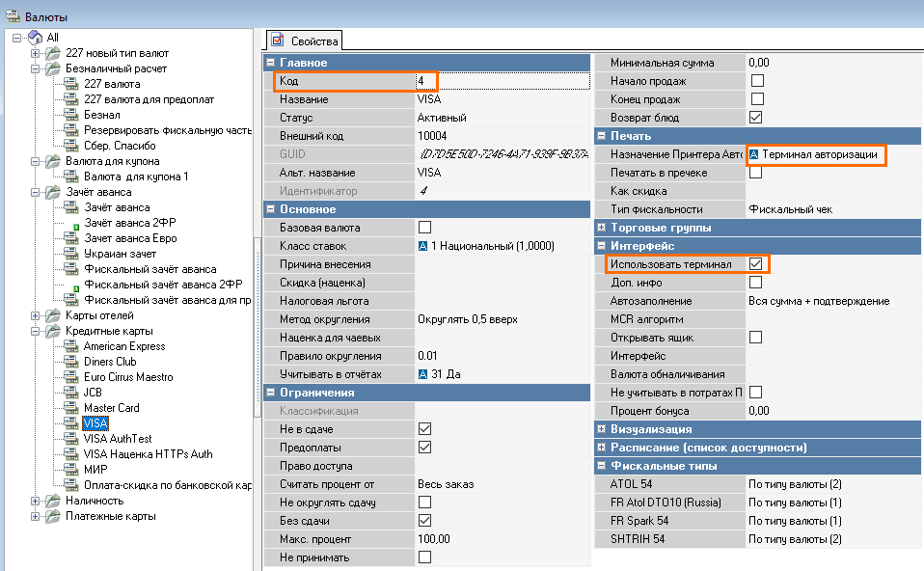Select MИР in the currency tree
The height and width of the screenshot is (571, 924).
(x=95, y=470)
